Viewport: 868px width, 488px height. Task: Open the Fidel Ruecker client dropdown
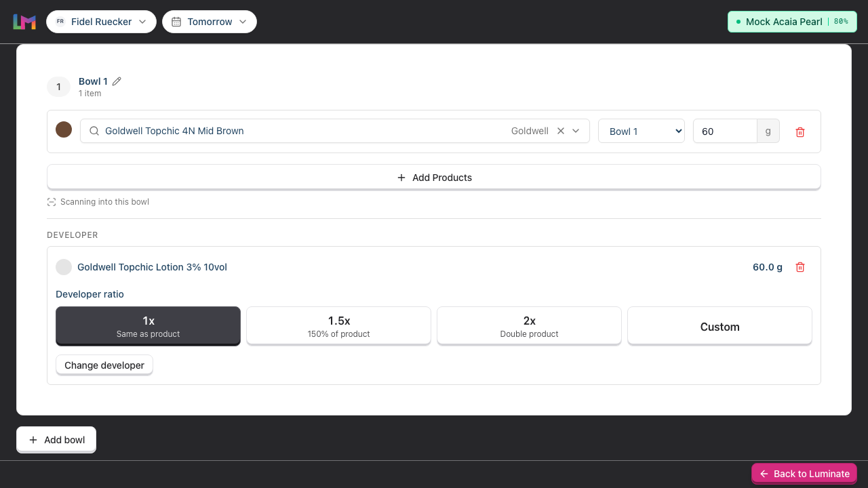click(x=101, y=22)
